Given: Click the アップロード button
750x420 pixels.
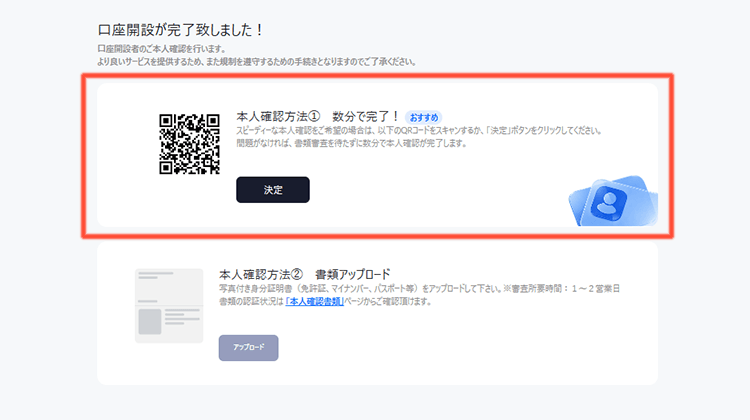Looking at the screenshot, I should (x=248, y=348).
